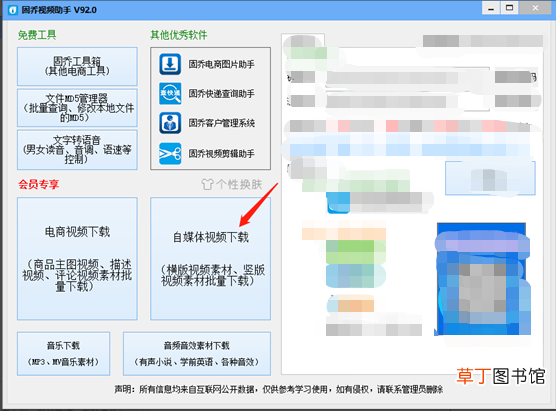
Task: Click the 免费工具 section heading
Action: [37, 35]
